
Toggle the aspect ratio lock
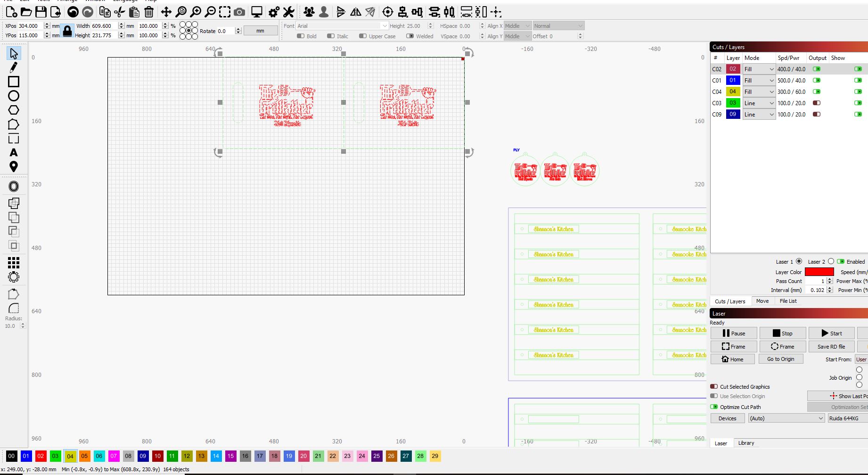point(67,31)
